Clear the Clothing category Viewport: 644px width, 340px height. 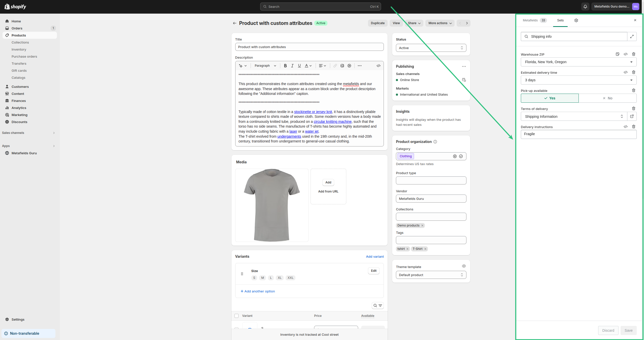(x=455, y=156)
